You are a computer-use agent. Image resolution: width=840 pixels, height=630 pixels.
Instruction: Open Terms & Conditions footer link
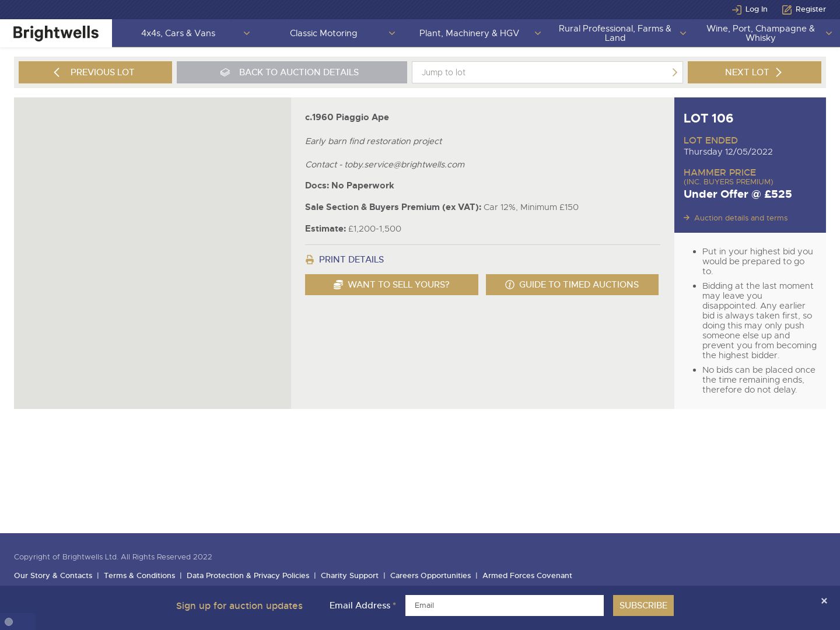(x=139, y=576)
